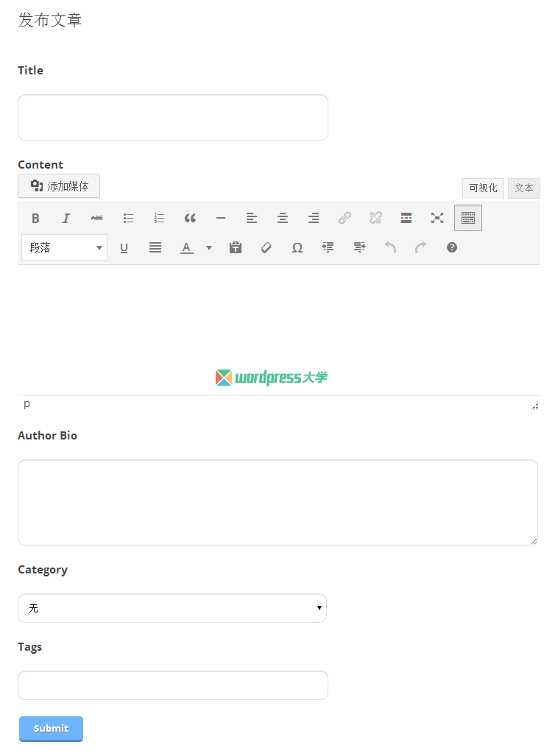Toggle the toolbar kitchen sink
The image size is (544, 756).
467,219
